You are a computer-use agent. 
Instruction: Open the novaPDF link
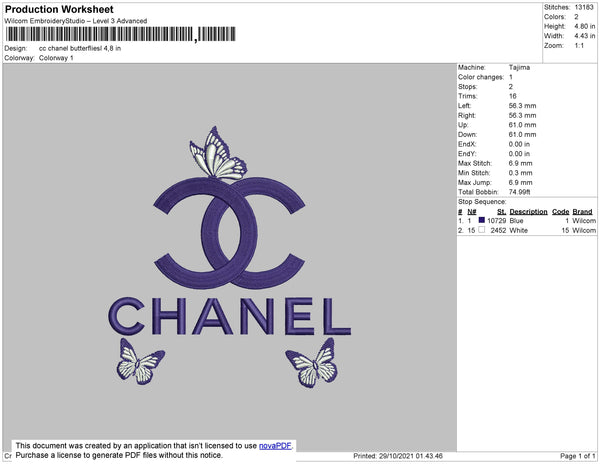coord(275,446)
